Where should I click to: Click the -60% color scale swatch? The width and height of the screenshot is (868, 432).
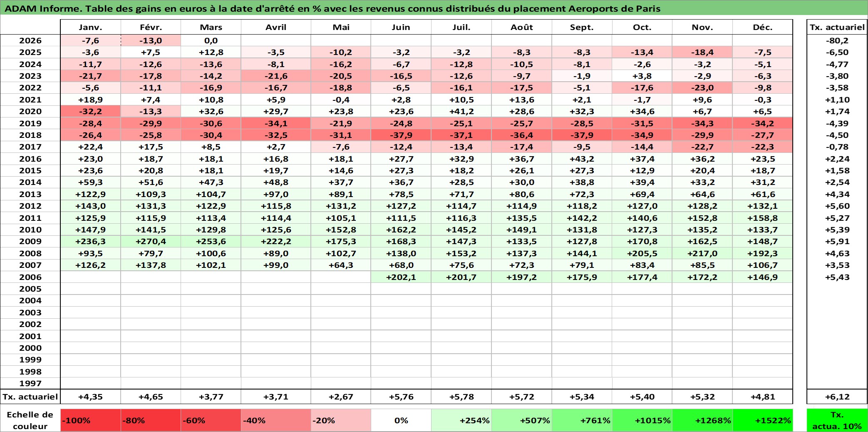click(211, 420)
